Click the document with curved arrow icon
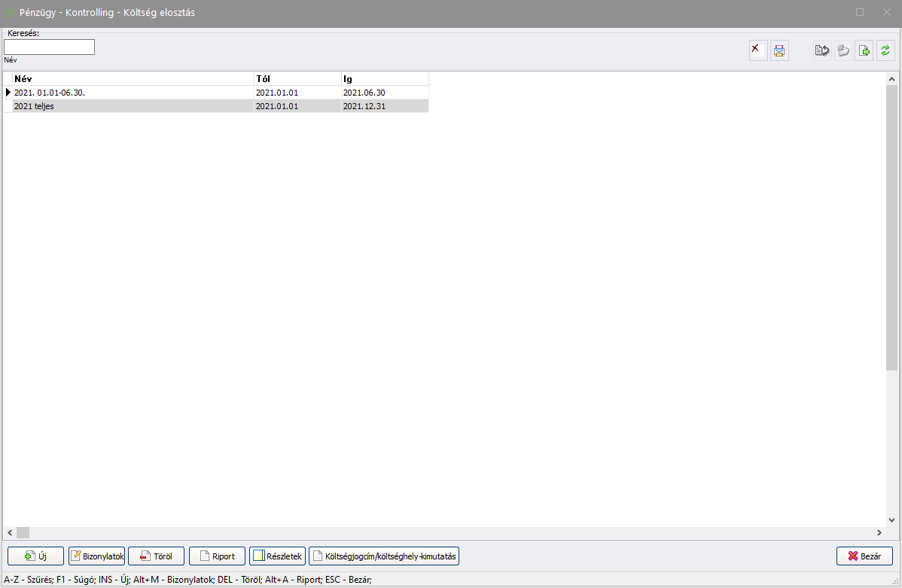This screenshot has height=588, width=902. click(822, 50)
